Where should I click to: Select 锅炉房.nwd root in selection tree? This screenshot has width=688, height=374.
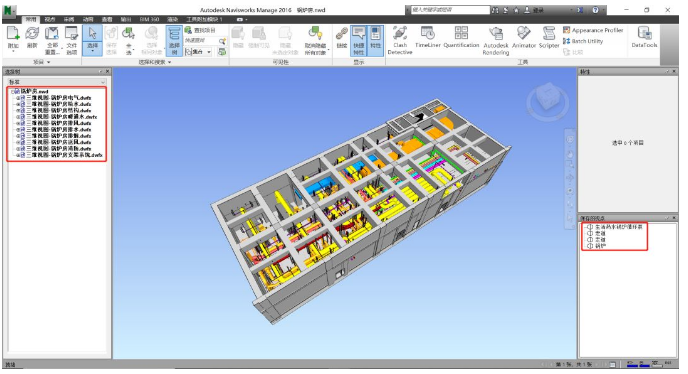click(x=35, y=91)
